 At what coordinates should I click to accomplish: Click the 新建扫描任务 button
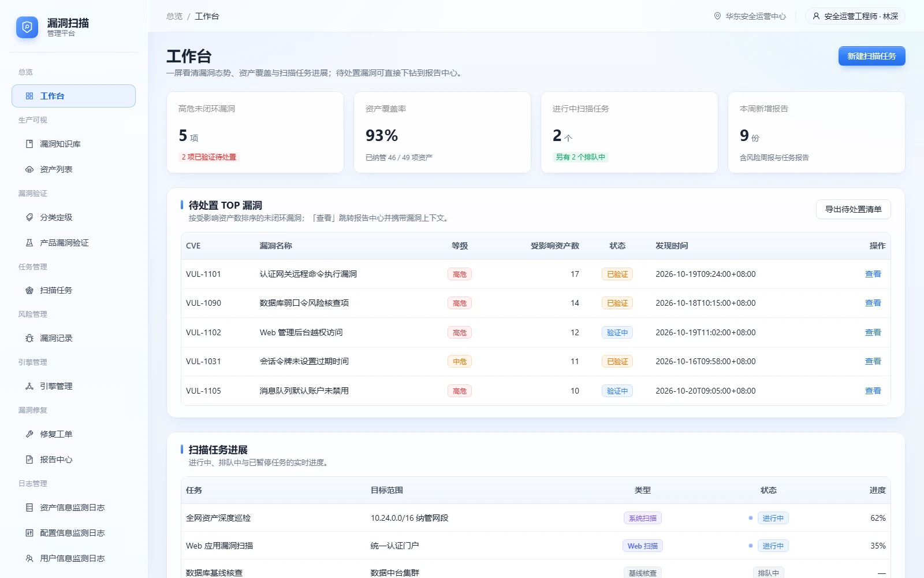coord(871,56)
